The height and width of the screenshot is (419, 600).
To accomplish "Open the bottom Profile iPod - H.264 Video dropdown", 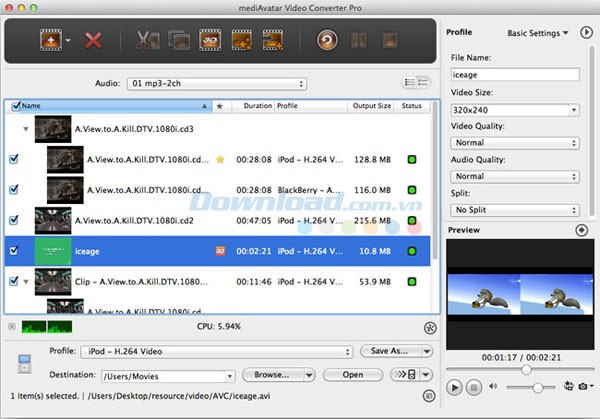I will [217, 352].
